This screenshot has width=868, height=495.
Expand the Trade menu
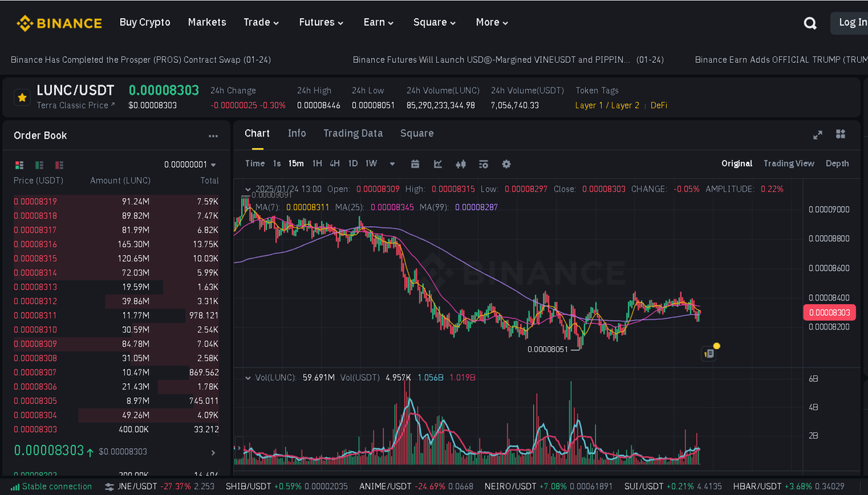(x=261, y=22)
